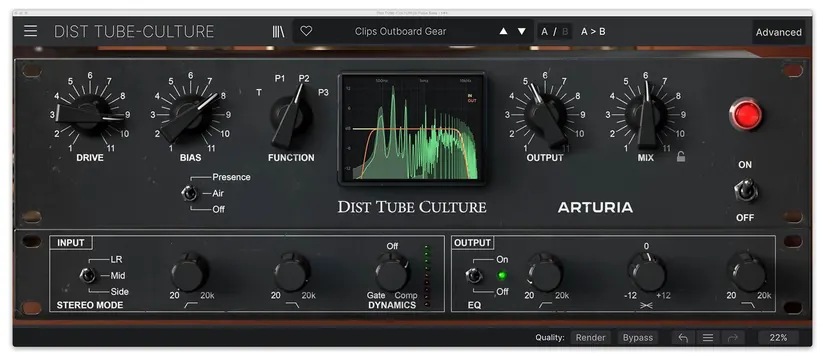This screenshot has height=360, width=825.
Task: Click the Side stereo mode label
Action: point(119,292)
